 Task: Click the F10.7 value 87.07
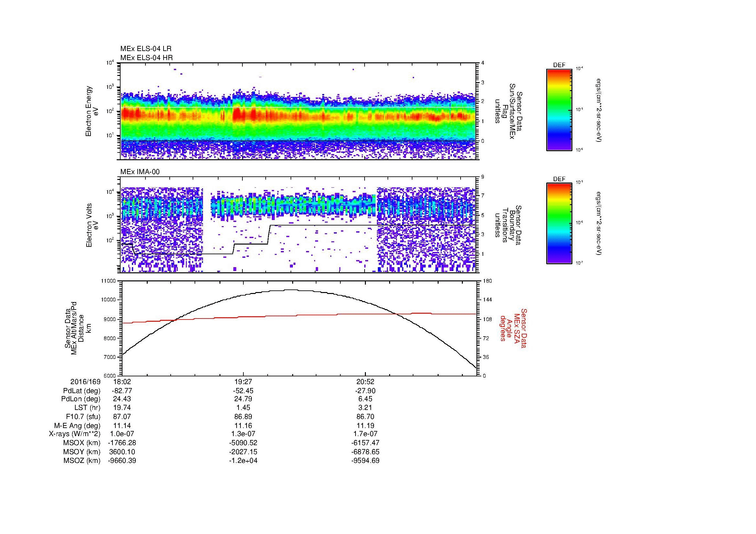coord(122,416)
